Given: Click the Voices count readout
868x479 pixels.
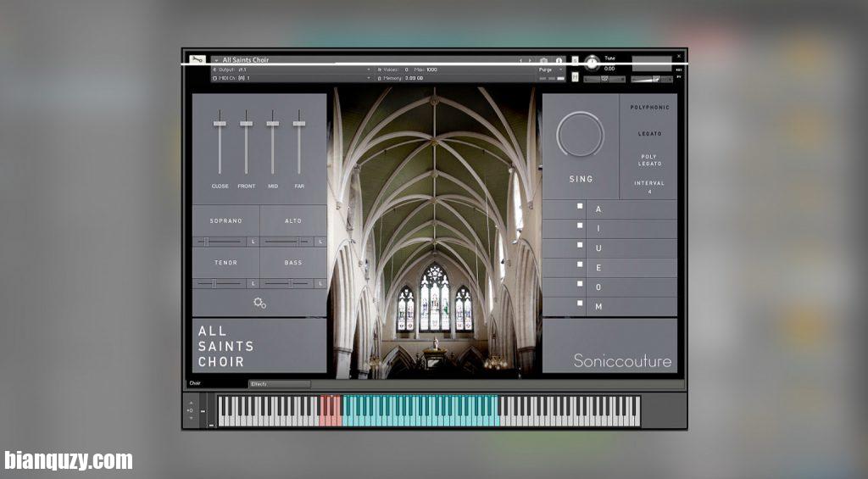Looking at the screenshot, I should click(x=393, y=70).
